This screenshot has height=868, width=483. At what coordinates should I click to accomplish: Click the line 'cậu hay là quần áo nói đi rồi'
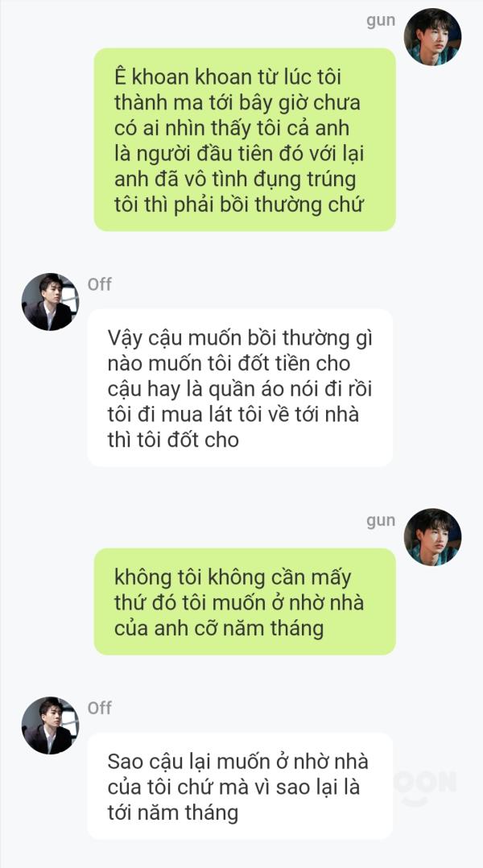(x=240, y=389)
